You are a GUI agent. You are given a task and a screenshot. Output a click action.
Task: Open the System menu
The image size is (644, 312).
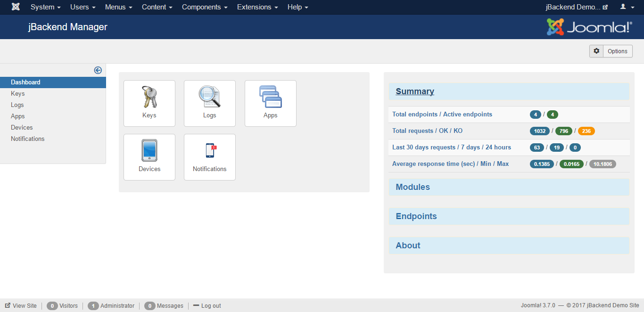click(x=46, y=7)
